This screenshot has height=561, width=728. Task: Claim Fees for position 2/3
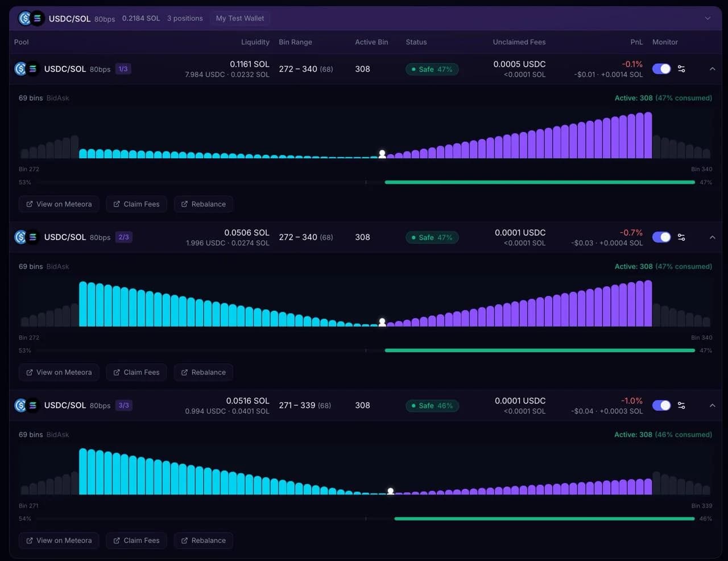[x=136, y=372]
